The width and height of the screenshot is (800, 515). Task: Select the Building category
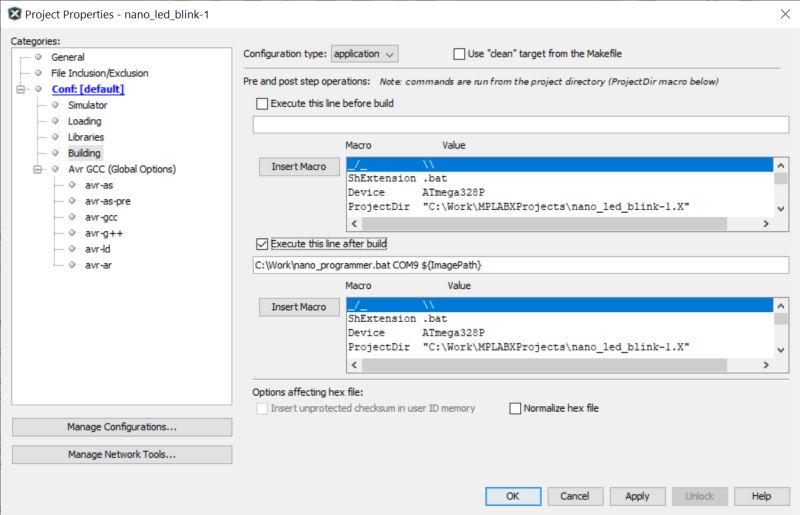click(84, 153)
